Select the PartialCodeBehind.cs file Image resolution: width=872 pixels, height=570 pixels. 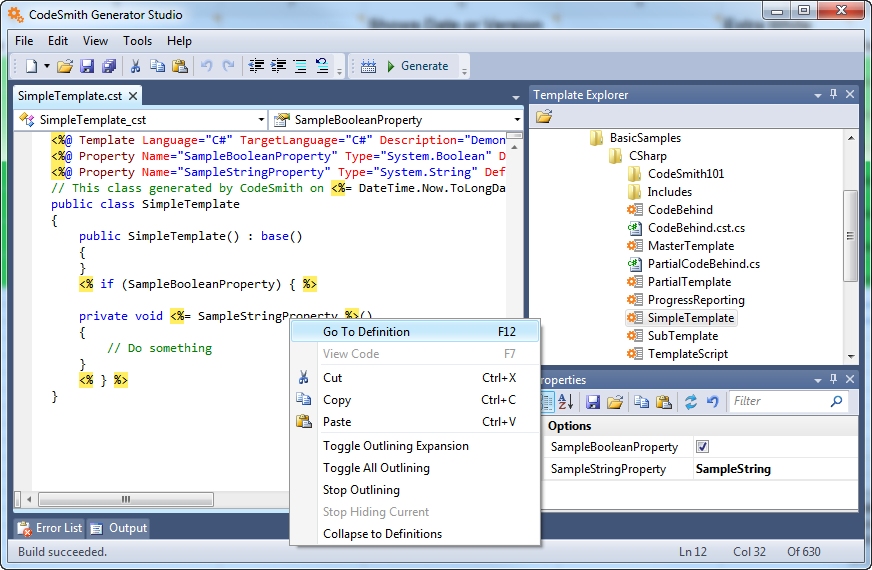click(703, 264)
